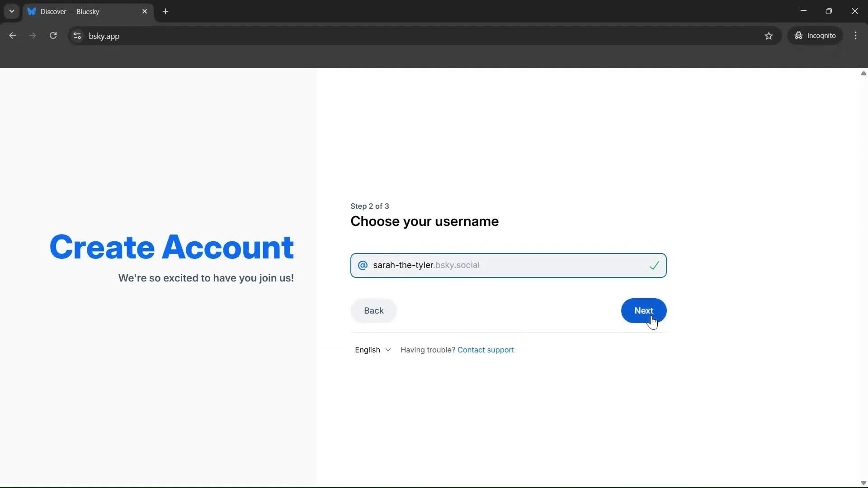Image resolution: width=868 pixels, height=488 pixels.
Task: Open the tab search dropdown arrow
Action: point(11,11)
